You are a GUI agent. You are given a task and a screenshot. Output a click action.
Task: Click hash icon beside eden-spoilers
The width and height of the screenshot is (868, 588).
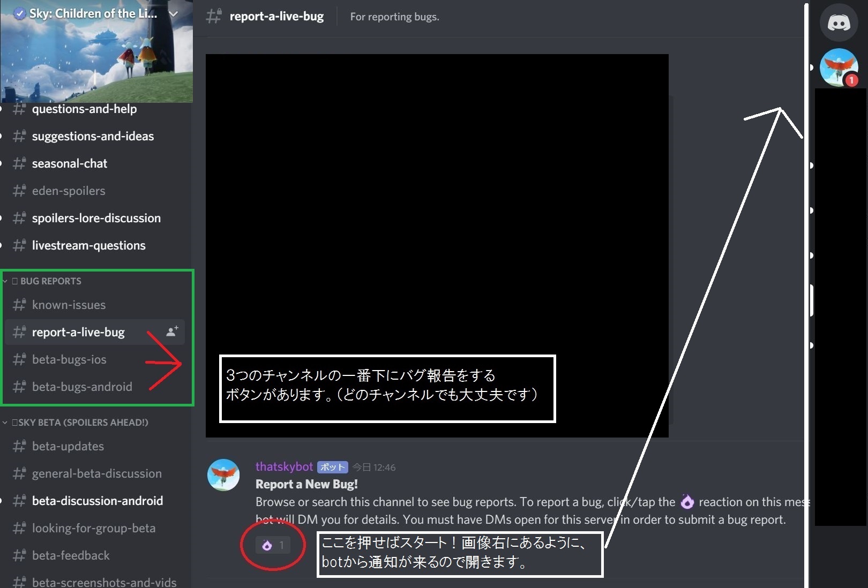tap(19, 191)
